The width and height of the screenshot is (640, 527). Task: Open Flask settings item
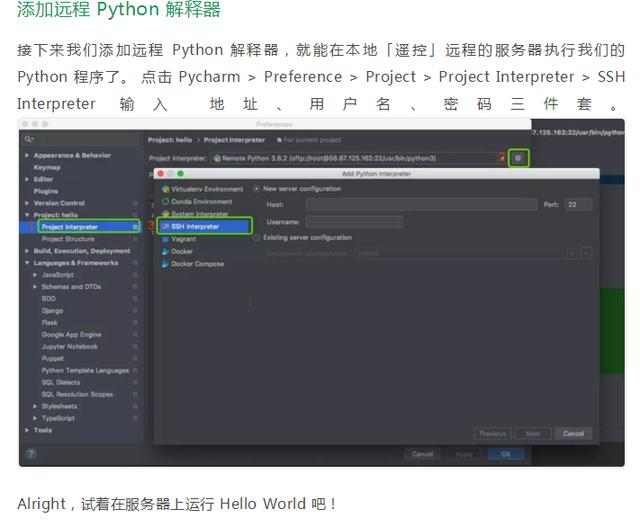(49, 322)
